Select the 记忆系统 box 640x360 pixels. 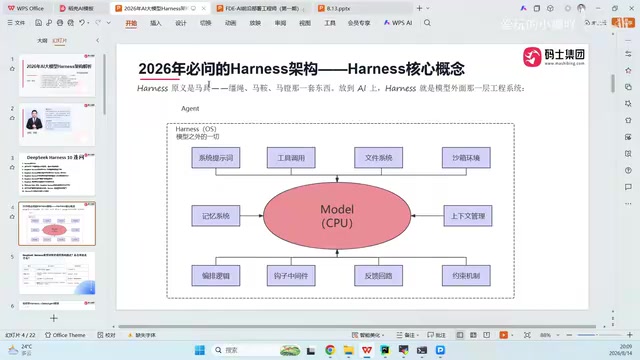click(x=216, y=216)
